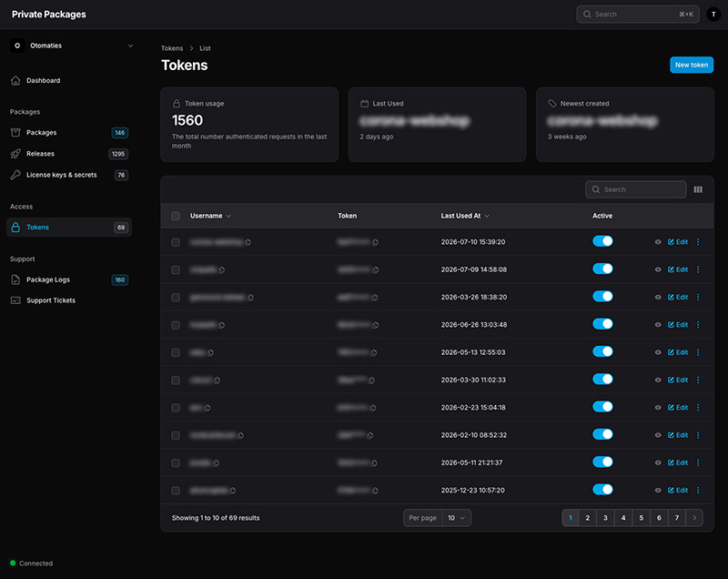Open the user avatar T menu

(713, 15)
